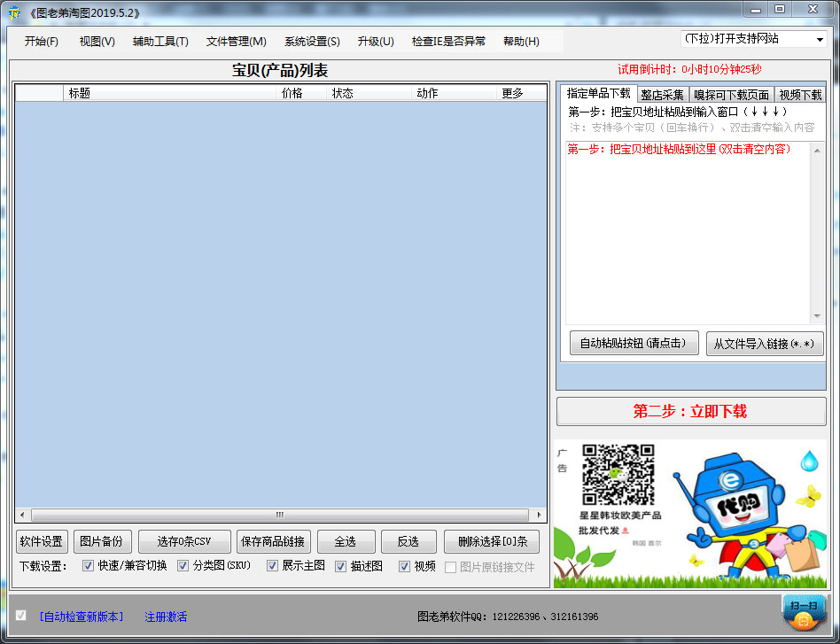Open the 帮助(H) menu

521,41
